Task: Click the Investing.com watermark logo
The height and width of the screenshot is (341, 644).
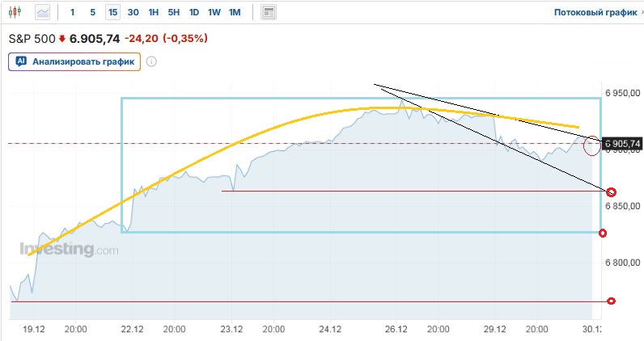Action: (69, 250)
